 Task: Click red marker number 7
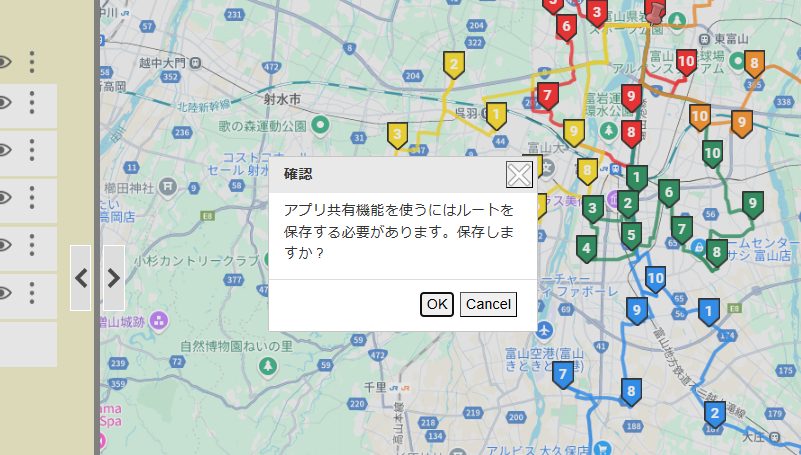click(546, 96)
